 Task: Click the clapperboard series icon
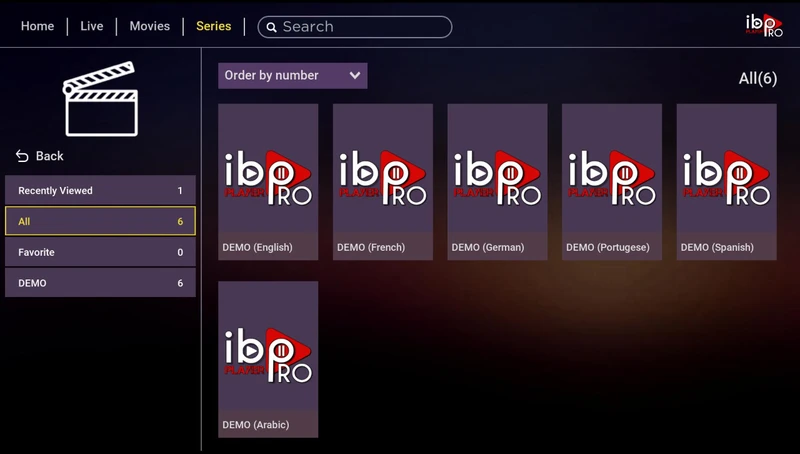[101, 99]
